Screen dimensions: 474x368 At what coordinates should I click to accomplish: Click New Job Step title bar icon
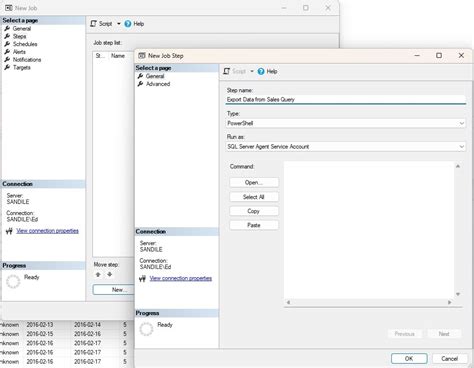click(142, 56)
